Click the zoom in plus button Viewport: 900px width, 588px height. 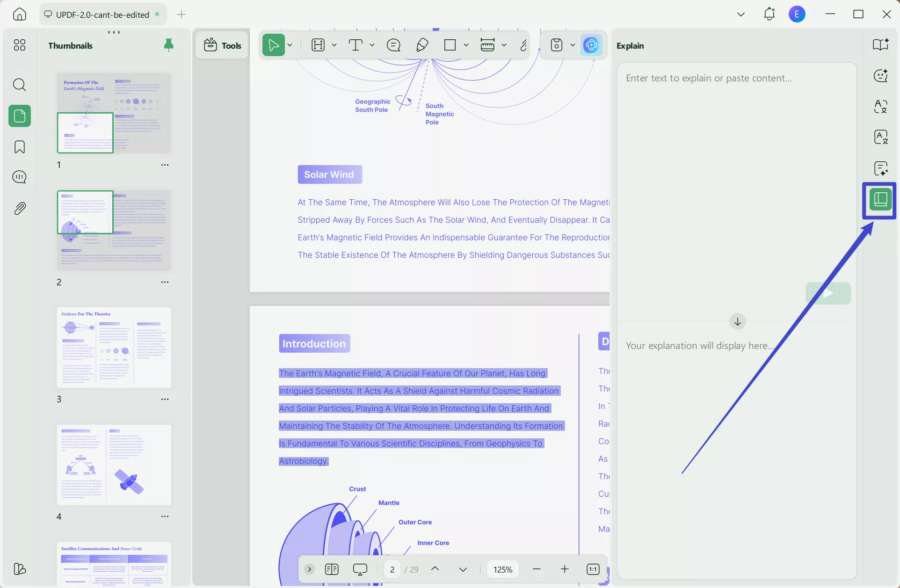click(x=565, y=569)
